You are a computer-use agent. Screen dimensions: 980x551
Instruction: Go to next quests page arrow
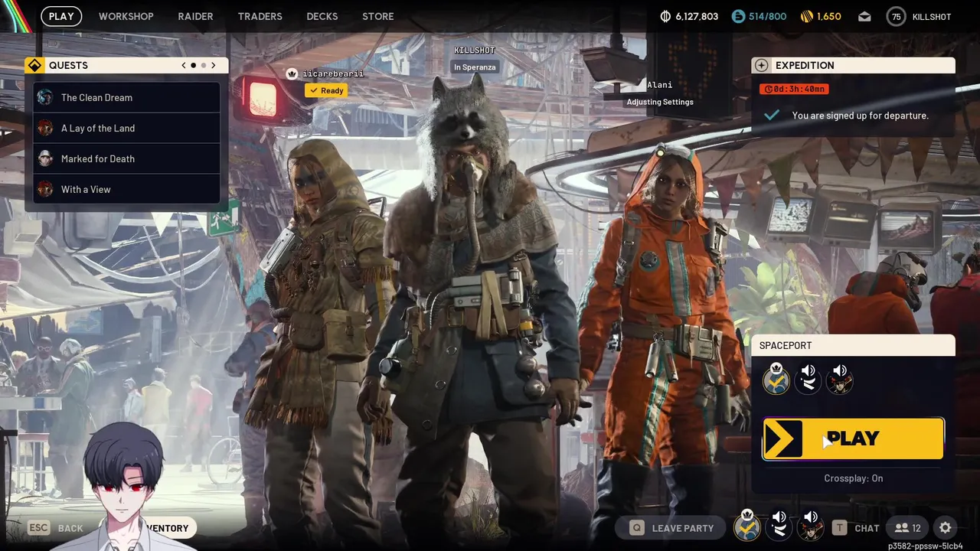pos(214,65)
